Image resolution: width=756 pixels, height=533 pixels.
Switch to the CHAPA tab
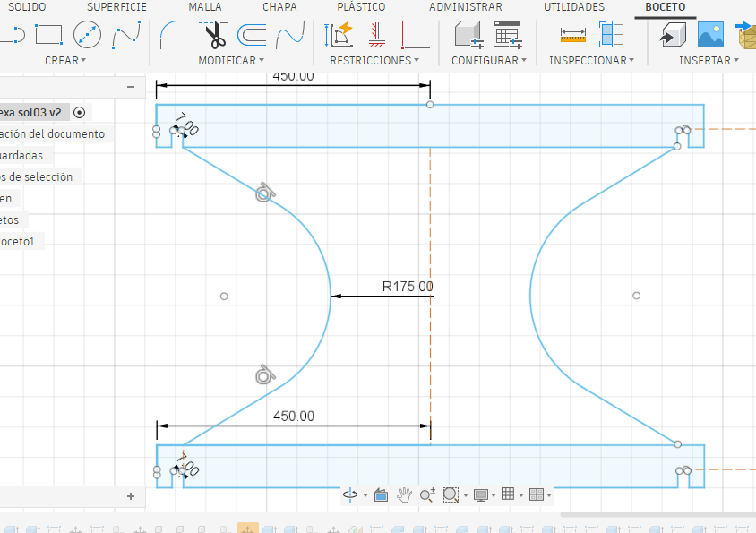[x=279, y=7]
